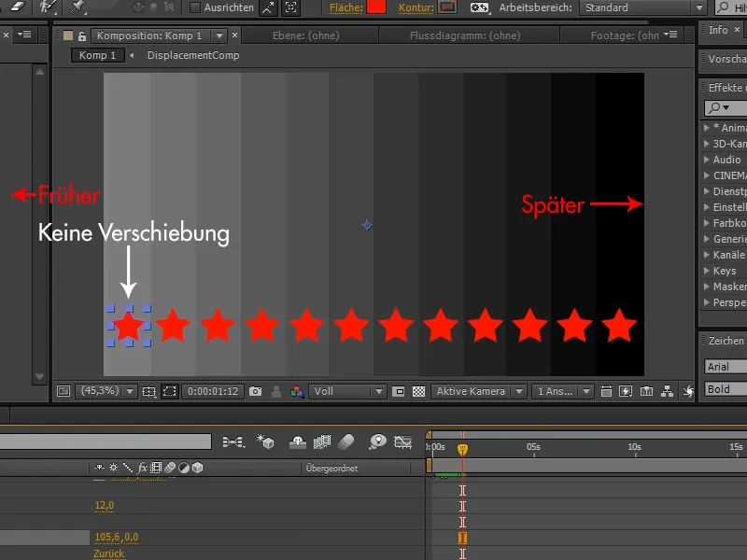Close the Komposition: Komp 1 tab

tap(234, 35)
